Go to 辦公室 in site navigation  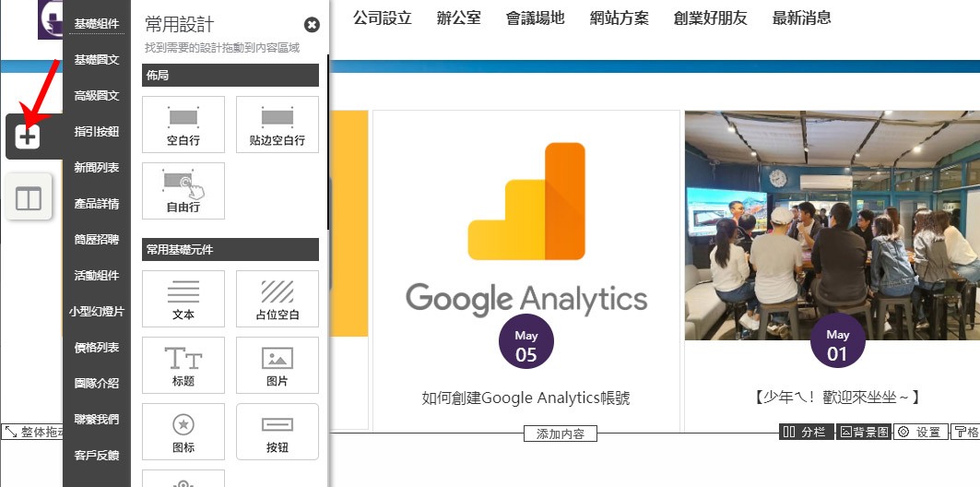[x=459, y=18]
